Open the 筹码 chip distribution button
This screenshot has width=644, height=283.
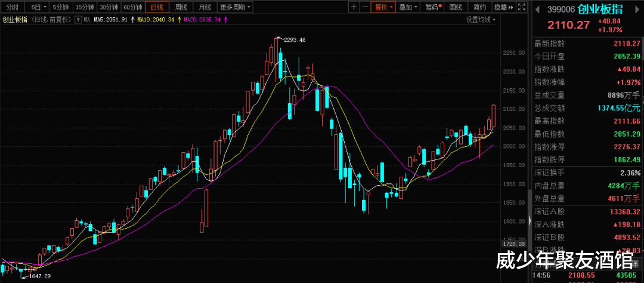coord(433,7)
